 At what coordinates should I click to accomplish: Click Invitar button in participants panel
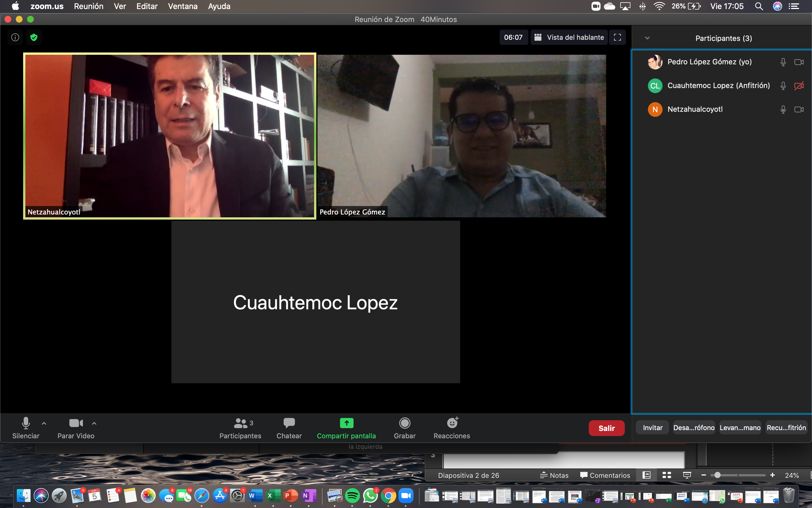pos(653,428)
